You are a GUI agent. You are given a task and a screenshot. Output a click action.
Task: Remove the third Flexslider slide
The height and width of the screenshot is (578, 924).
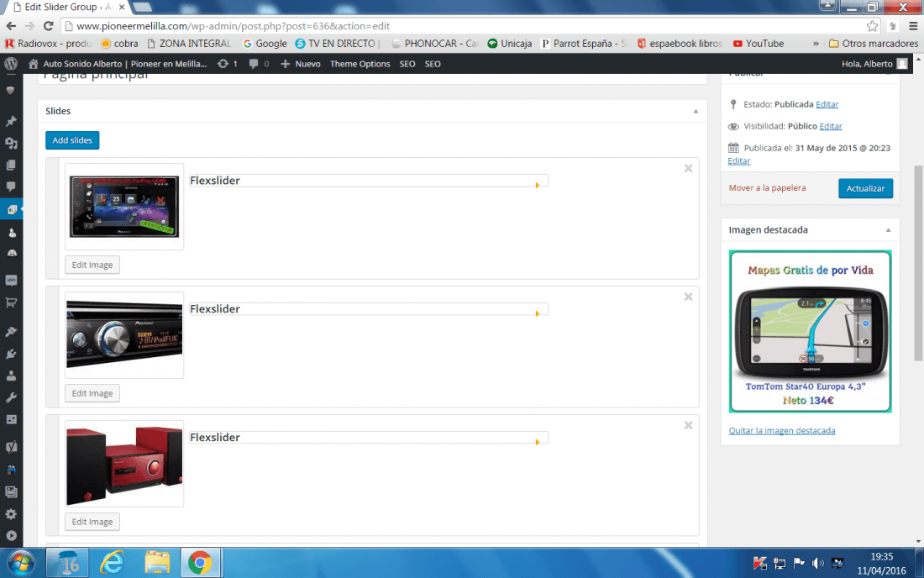click(688, 425)
